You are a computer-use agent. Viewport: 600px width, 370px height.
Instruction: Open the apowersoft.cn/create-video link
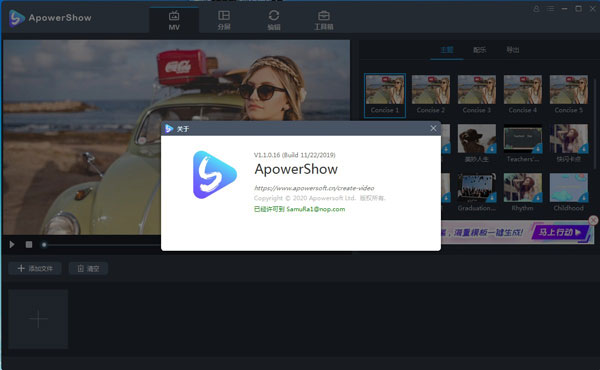click(314, 188)
